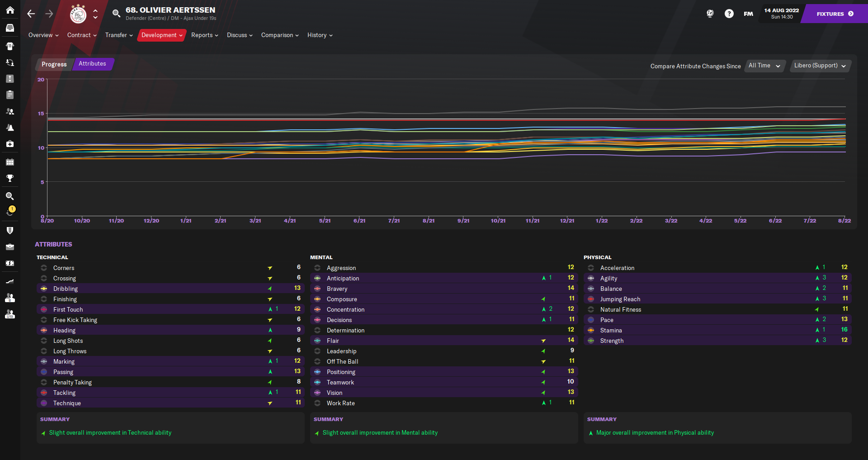The width and height of the screenshot is (868, 460).
Task: Expand the Development menu
Action: [162, 35]
